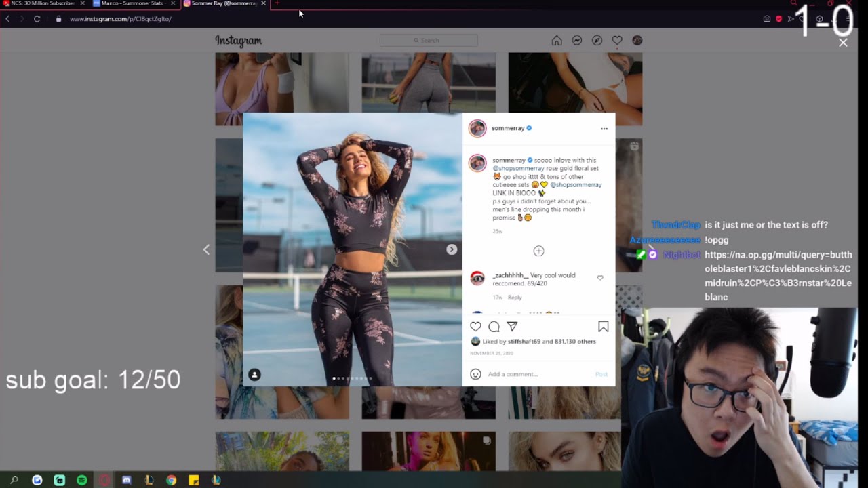This screenshot has height=488, width=868.
Task: Close the Sommer Ray browser tab
Action: click(x=263, y=3)
